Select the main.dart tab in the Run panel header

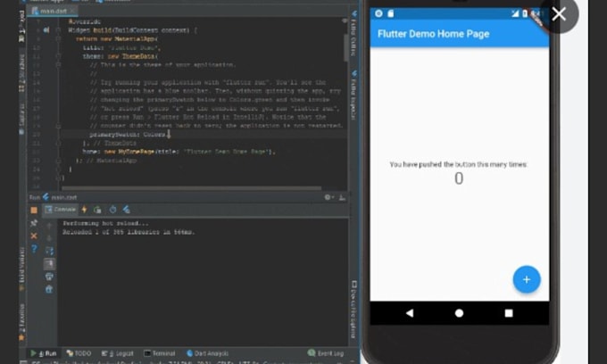[x=60, y=197]
